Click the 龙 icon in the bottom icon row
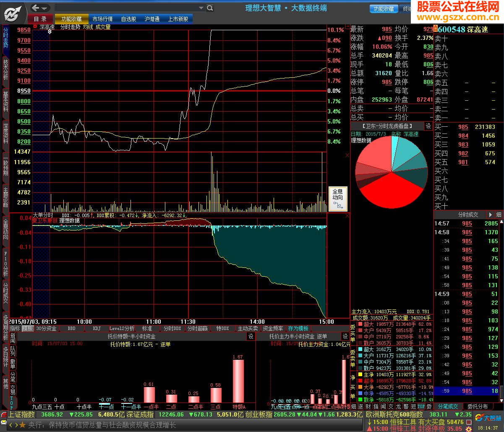This screenshot has width=504, height=432. pos(399,406)
